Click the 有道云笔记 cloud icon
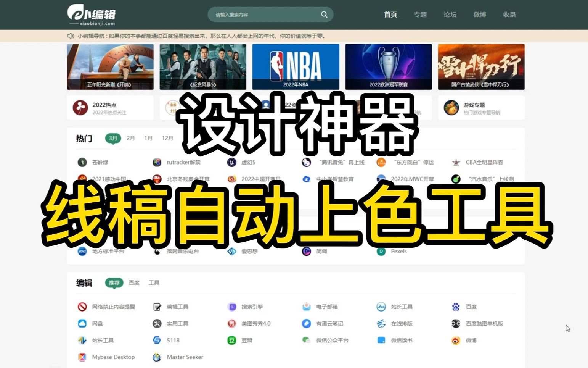 (306, 323)
